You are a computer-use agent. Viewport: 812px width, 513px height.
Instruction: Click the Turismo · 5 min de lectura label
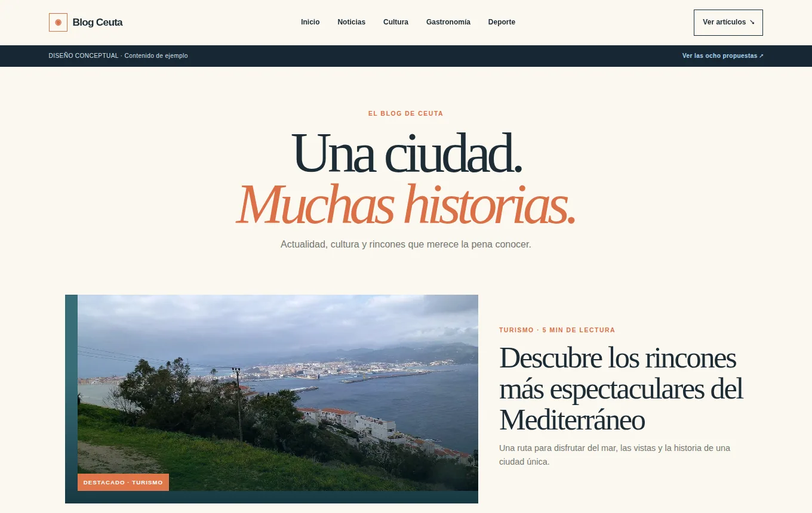pyautogui.click(x=557, y=330)
